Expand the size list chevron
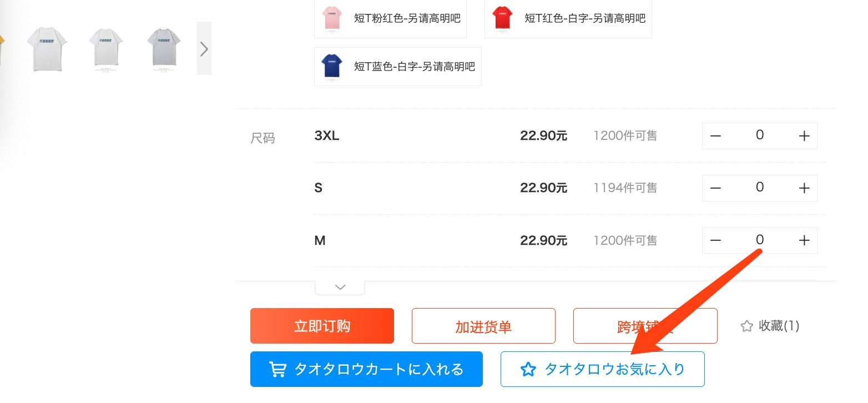 (x=340, y=287)
